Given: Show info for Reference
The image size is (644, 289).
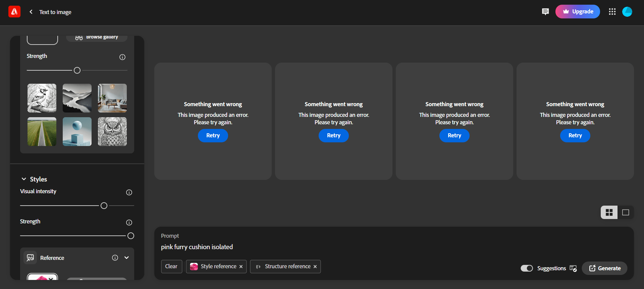Looking at the screenshot, I should pos(115,258).
